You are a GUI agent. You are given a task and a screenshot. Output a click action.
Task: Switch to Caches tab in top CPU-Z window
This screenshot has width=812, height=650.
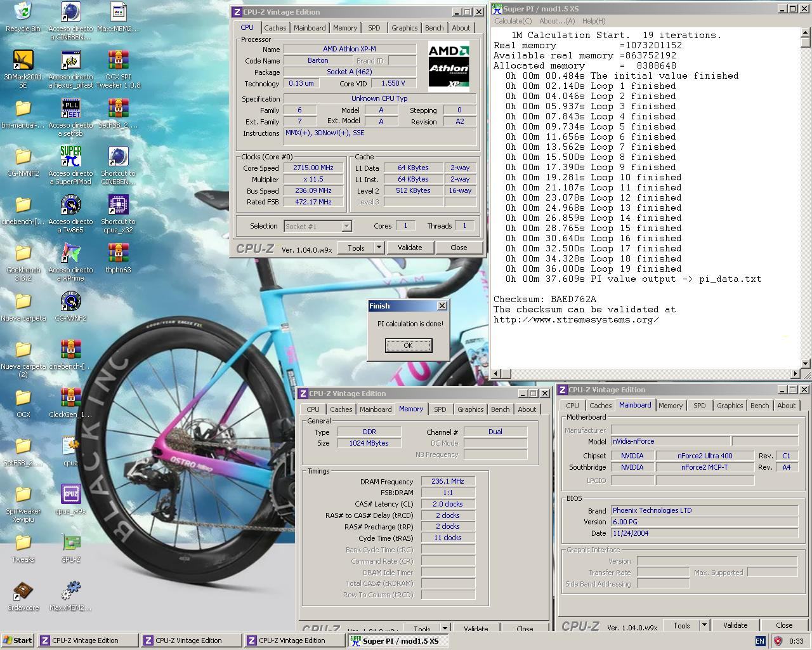pos(275,28)
